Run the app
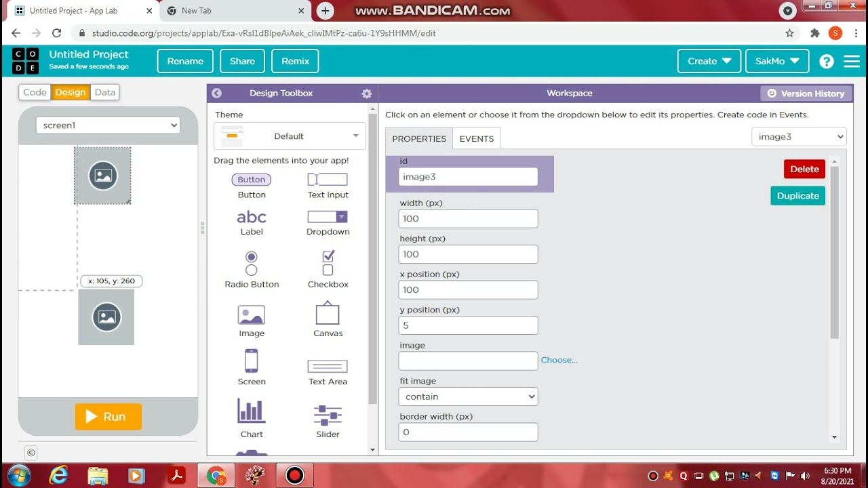Screen dimensions: 868x488 tap(108, 417)
